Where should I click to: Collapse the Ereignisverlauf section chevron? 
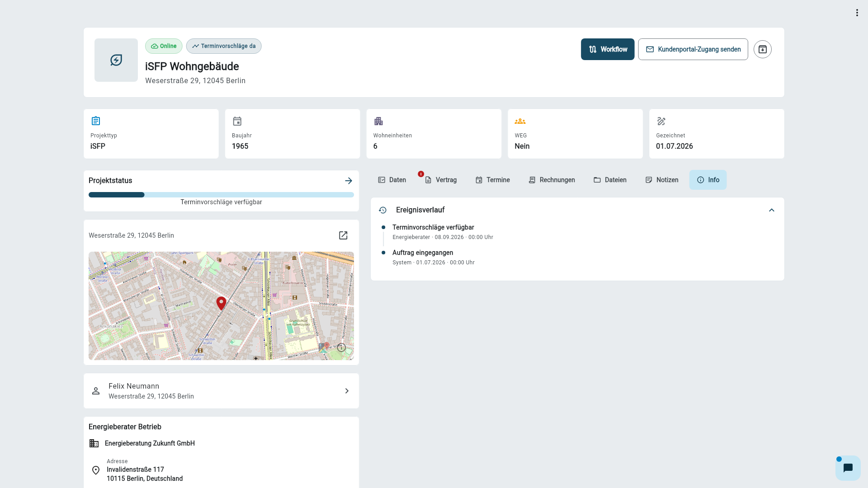pos(772,210)
